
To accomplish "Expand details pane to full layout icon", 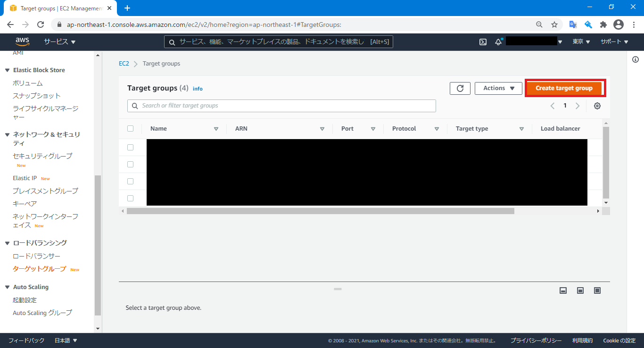I will (x=597, y=290).
